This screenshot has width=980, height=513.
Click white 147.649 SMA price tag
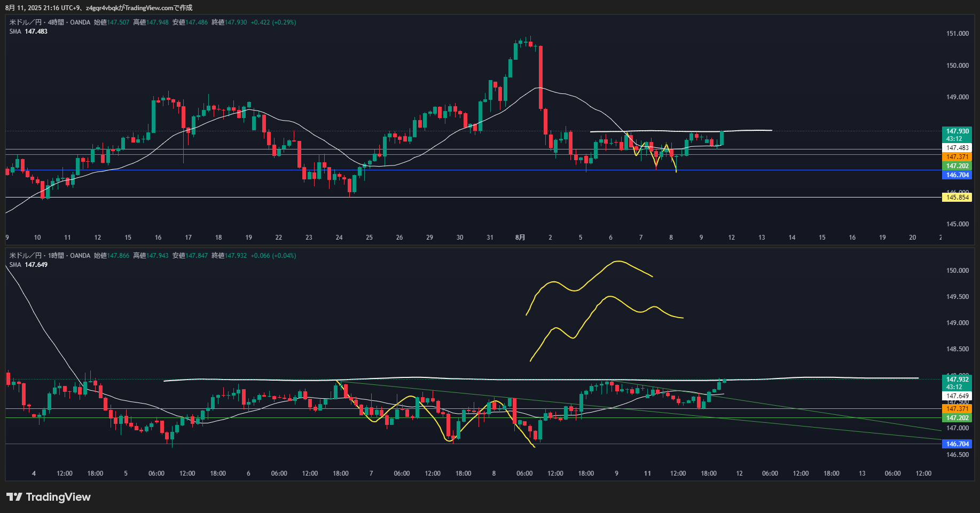click(957, 396)
